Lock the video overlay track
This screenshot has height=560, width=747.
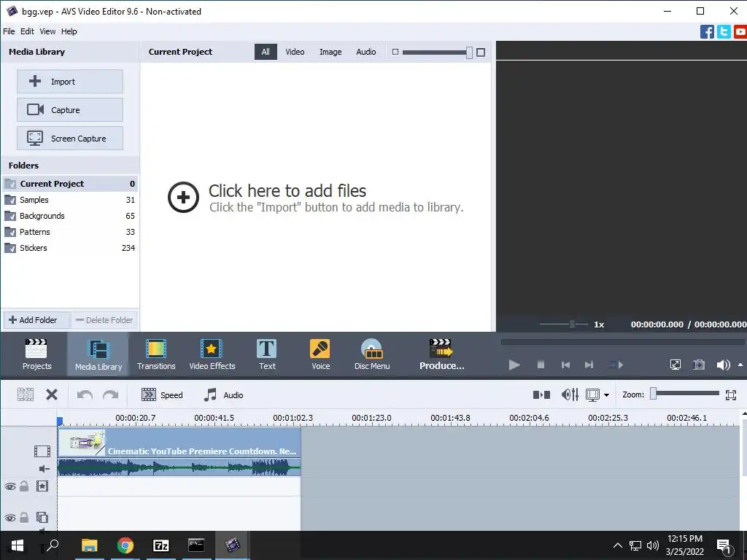point(24,517)
